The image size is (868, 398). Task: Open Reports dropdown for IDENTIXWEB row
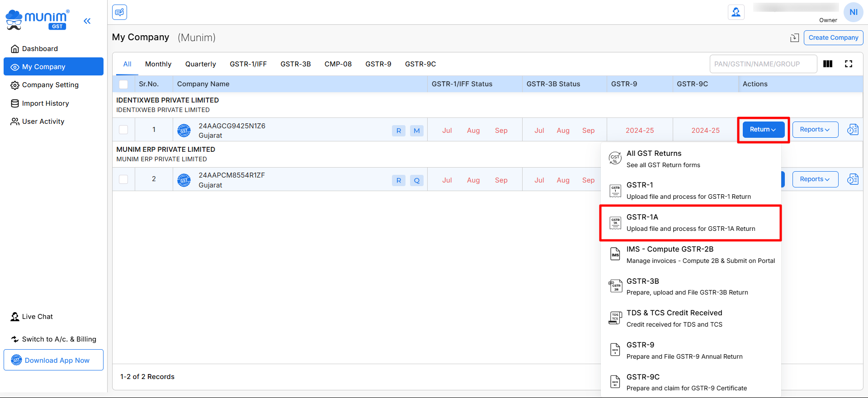[x=815, y=130]
